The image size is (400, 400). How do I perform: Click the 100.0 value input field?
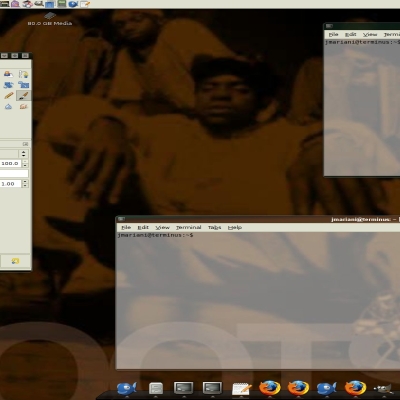[x=10, y=164]
